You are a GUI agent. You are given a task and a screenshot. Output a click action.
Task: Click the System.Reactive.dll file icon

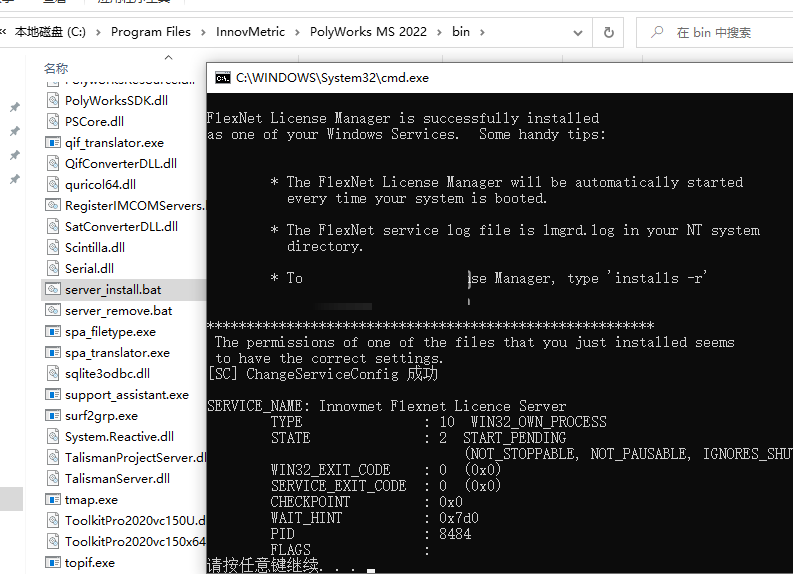[x=53, y=436]
